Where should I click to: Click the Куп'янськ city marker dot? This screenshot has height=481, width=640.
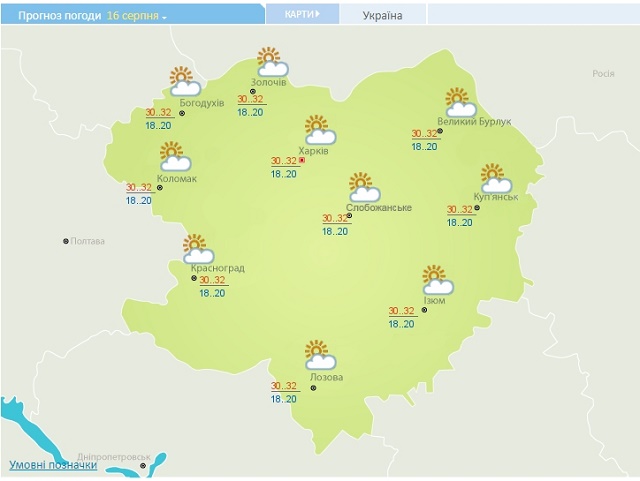click(477, 208)
